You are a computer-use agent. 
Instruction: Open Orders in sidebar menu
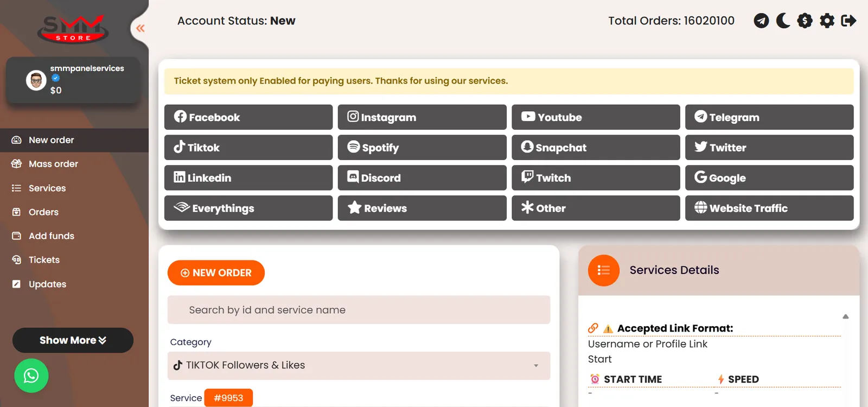click(74, 212)
